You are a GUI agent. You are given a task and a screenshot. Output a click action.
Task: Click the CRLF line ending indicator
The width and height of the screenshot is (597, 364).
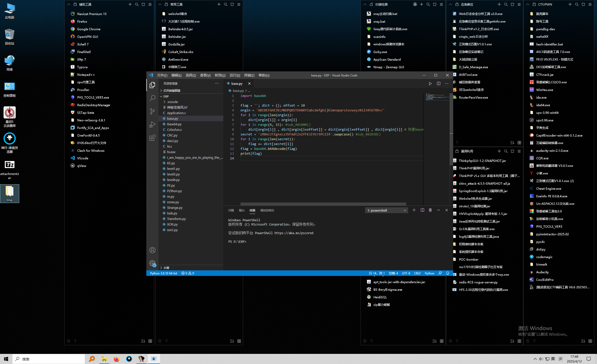point(417,273)
